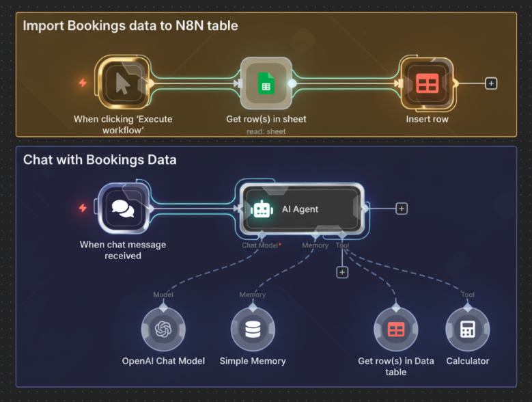
Task: Click the lightning bolt beside the Execute workflow trigger
Action: [x=83, y=83]
